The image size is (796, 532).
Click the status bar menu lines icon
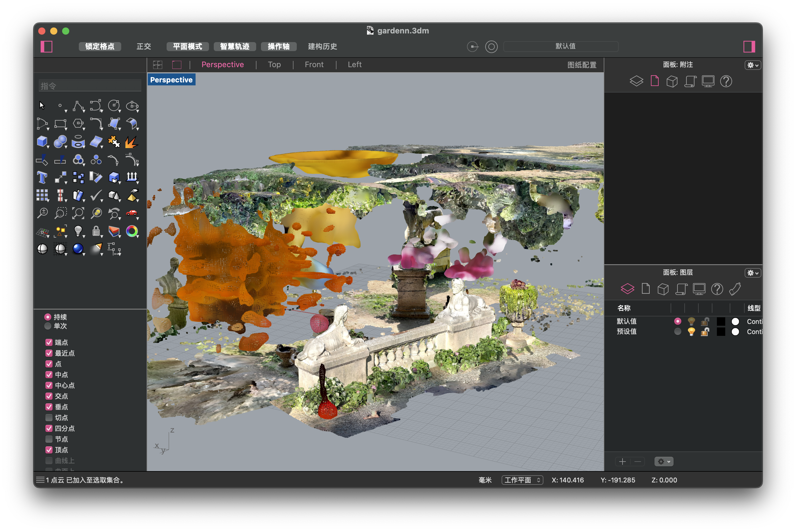[x=40, y=480]
